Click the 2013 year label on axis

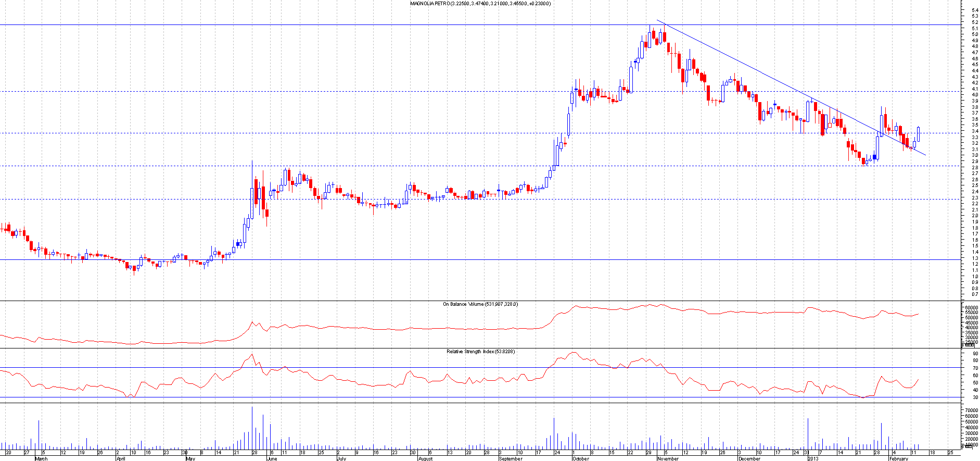click(813, 458)
